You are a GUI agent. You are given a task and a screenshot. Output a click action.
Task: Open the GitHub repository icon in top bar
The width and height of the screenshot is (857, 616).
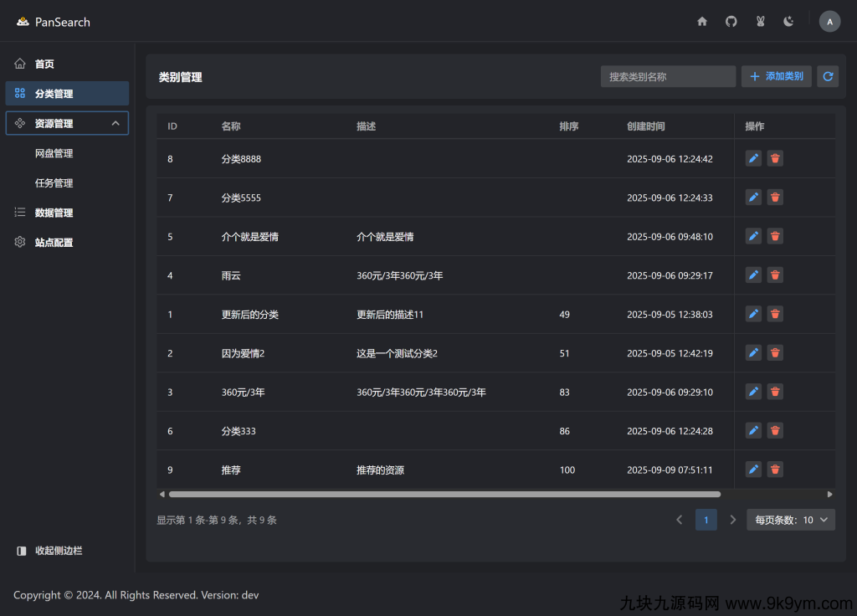tap(731, 21)
